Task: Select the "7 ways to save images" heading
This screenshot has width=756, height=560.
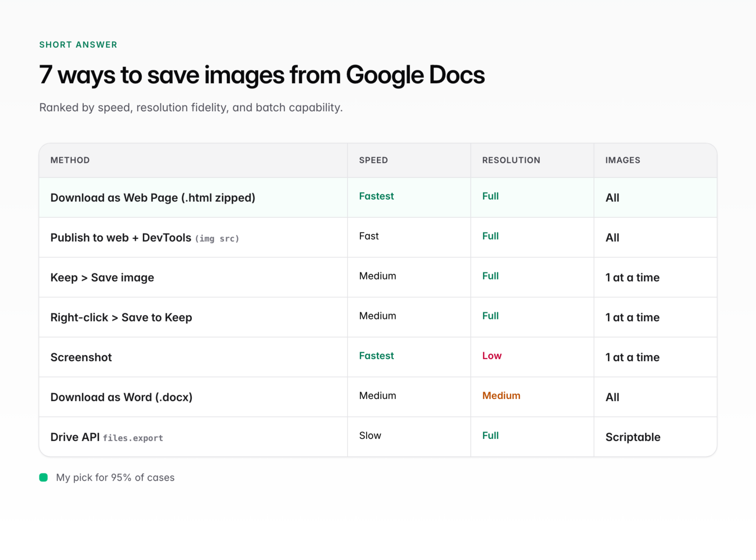Action: 262,75
